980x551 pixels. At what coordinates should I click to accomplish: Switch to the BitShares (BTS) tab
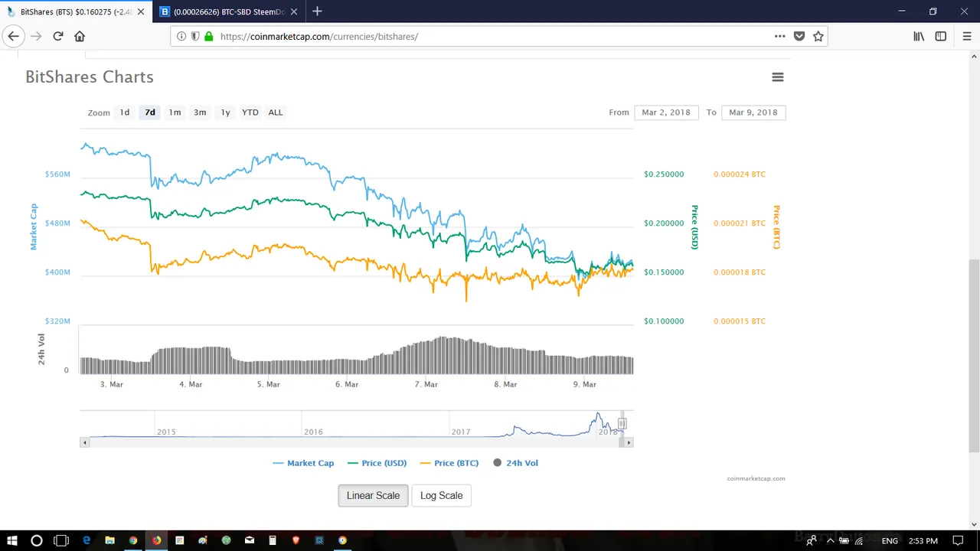tap(76, 11)
